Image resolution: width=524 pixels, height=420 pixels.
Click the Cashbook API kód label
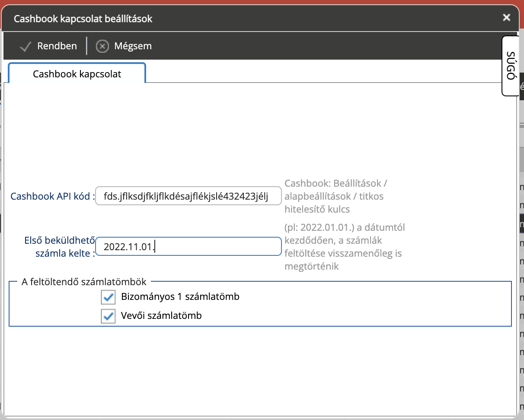(x=52, y=196)
